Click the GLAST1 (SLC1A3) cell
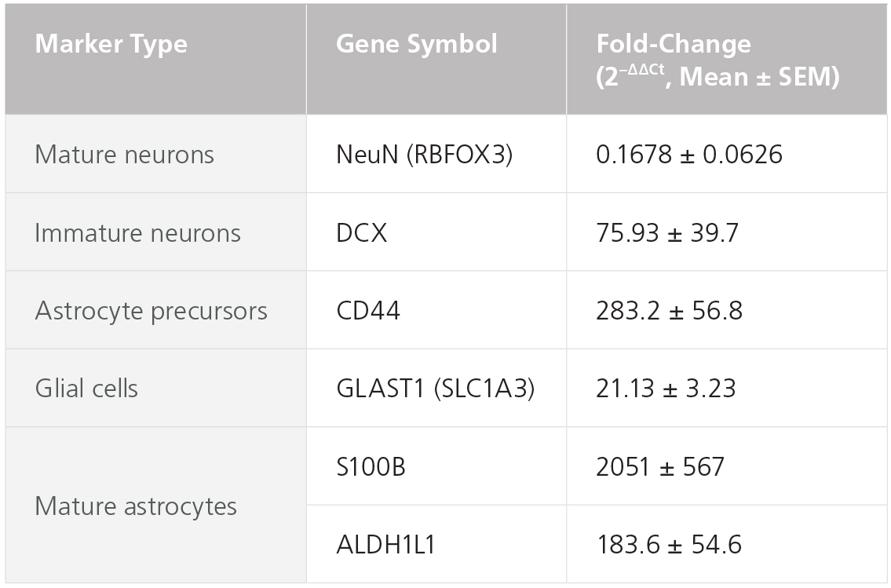Screen dimensions: 891x588 pos(436,388)
